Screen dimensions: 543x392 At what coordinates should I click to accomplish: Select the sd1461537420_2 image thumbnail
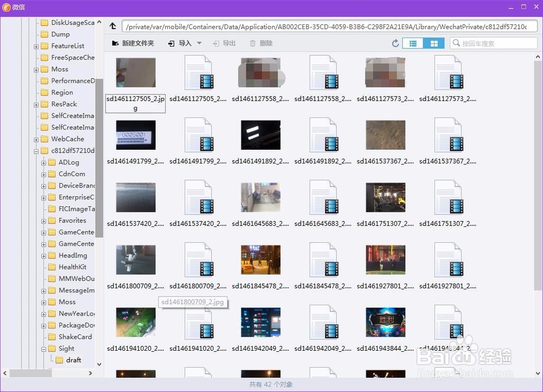[136, 198]
